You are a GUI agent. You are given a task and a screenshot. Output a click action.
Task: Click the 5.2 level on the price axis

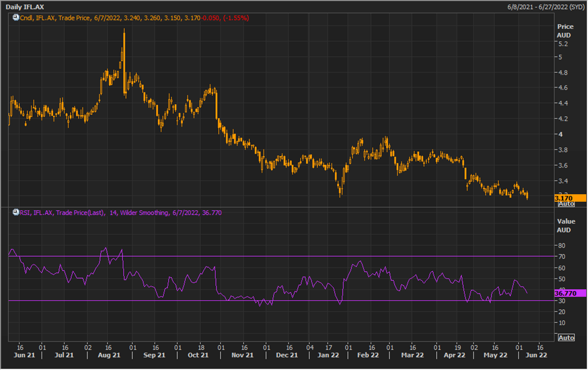tap(563, 45)
